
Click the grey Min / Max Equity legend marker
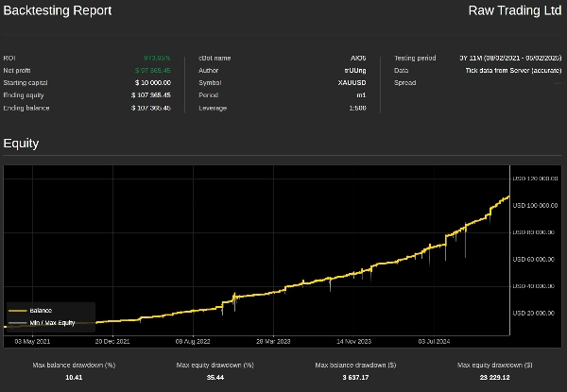point(17,322)
